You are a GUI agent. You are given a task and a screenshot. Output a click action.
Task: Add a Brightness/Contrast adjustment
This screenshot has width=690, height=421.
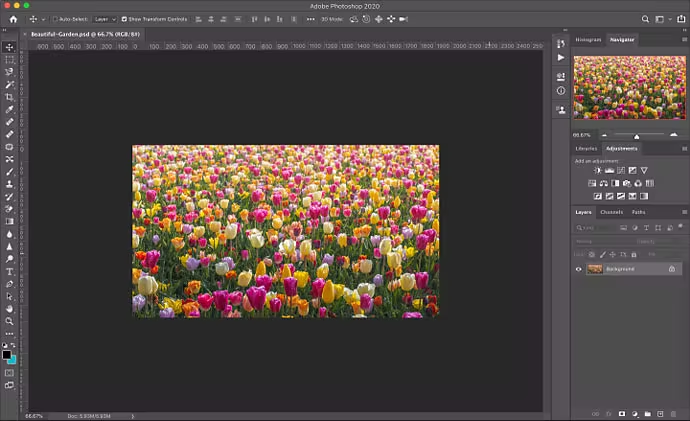point(597,171)
